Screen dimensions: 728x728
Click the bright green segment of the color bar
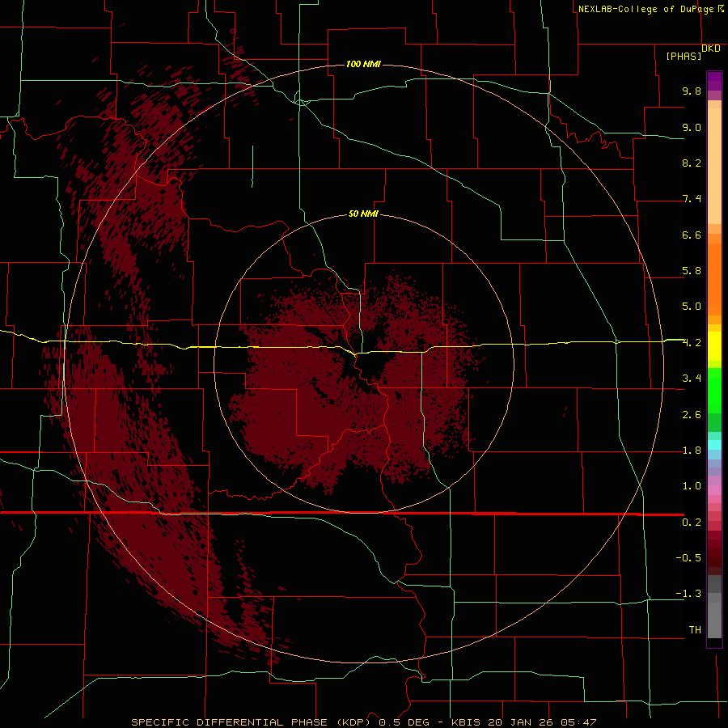tap(714, 389)
